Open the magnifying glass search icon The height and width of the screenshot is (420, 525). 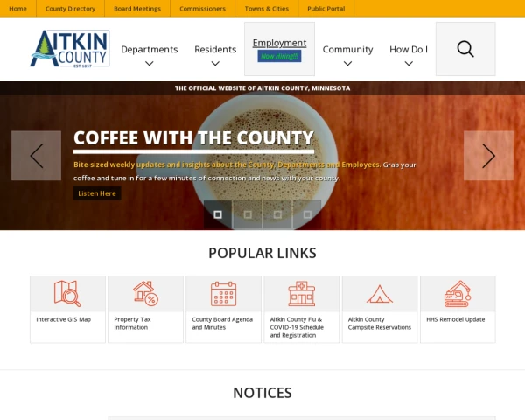pos(465,49)
